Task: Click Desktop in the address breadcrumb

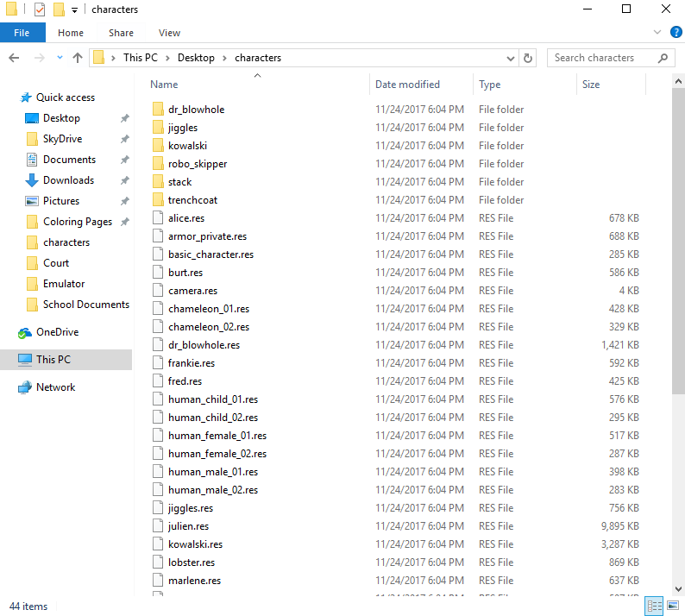Action: tap(196, 58)
